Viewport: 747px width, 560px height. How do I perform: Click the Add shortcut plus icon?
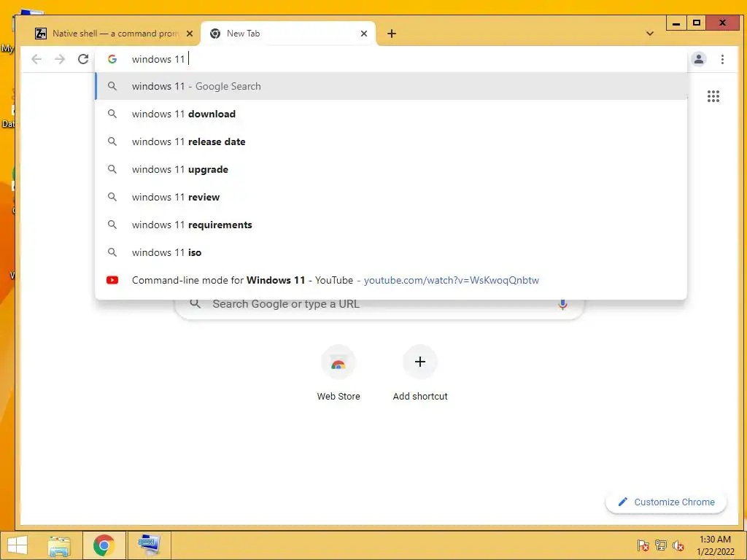tap(419, 362)
